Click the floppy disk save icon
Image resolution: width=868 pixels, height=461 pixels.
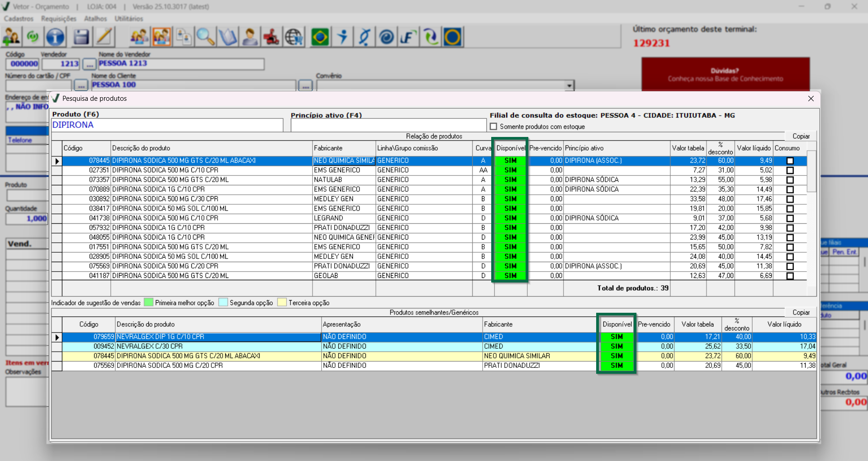pyautogui.click(x=81, y=37)
